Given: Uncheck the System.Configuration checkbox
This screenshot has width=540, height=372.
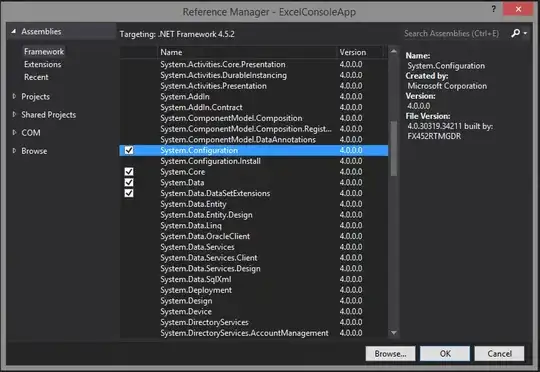Looking at the screenshot, I should (x=129, y=150).
